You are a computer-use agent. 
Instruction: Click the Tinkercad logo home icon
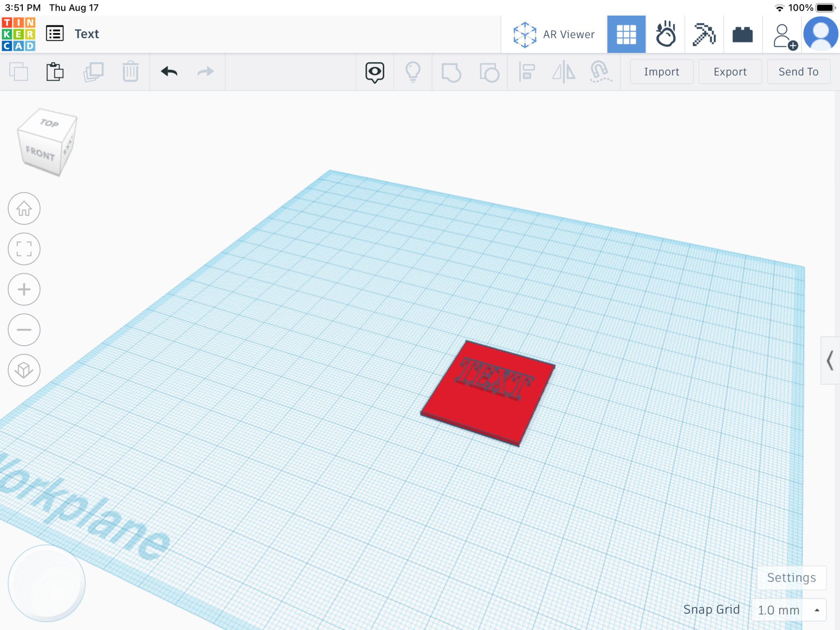tap(18, 34)
